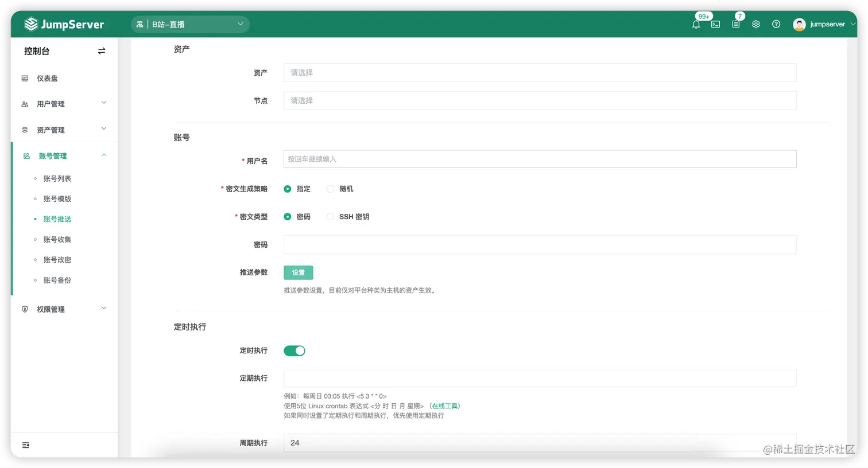Click the sidebar collapse icon beside 控制台
868x468 pixels.
click(101, 50)
